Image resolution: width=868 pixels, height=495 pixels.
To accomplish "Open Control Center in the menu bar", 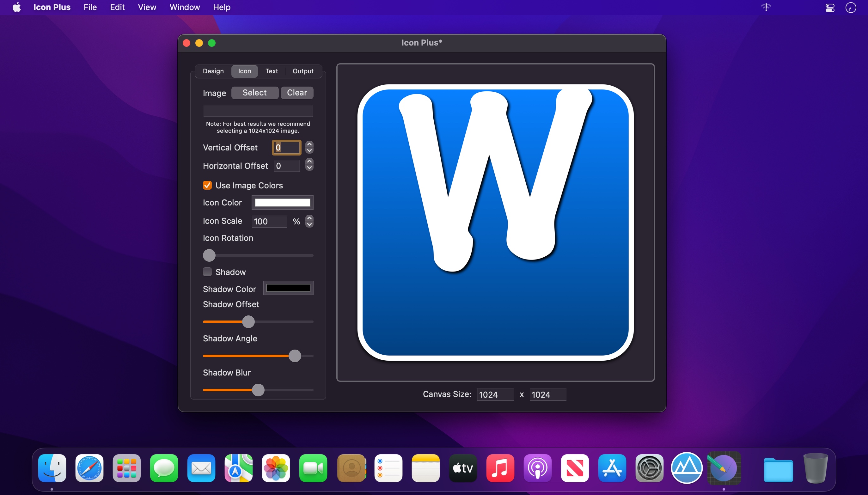I will [830, 8].
